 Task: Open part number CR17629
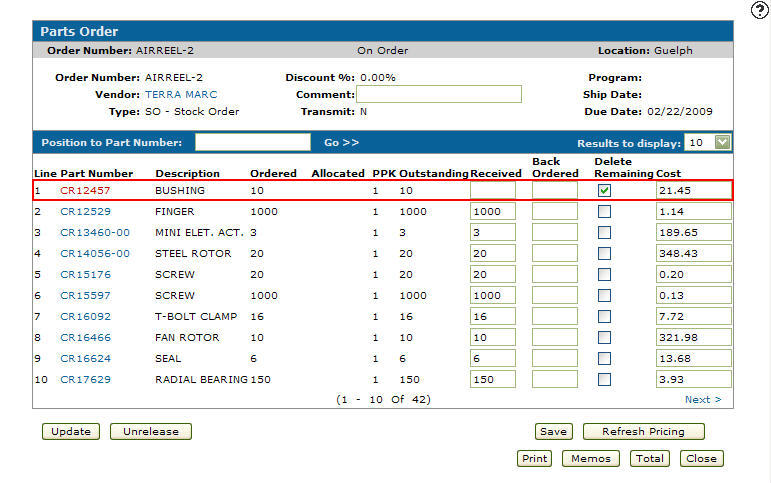85,379
